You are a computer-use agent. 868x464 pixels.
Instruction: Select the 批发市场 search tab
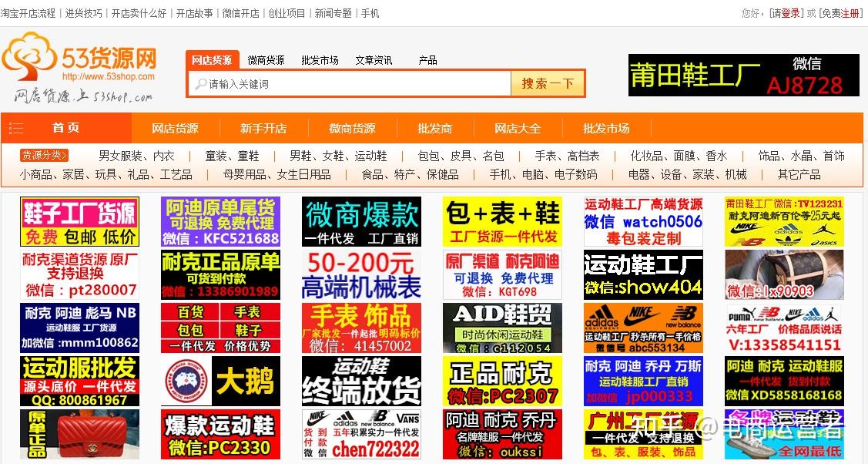[x=320, y=60]
